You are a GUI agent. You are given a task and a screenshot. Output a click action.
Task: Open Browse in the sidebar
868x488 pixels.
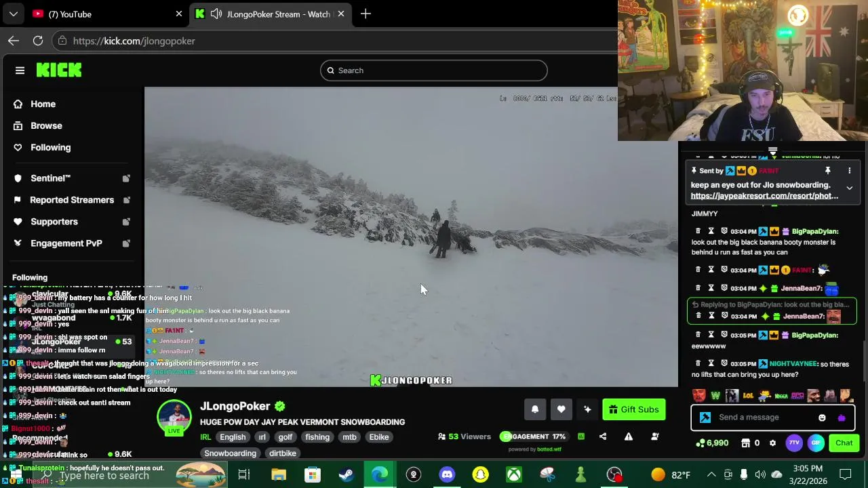coord(46,125)
